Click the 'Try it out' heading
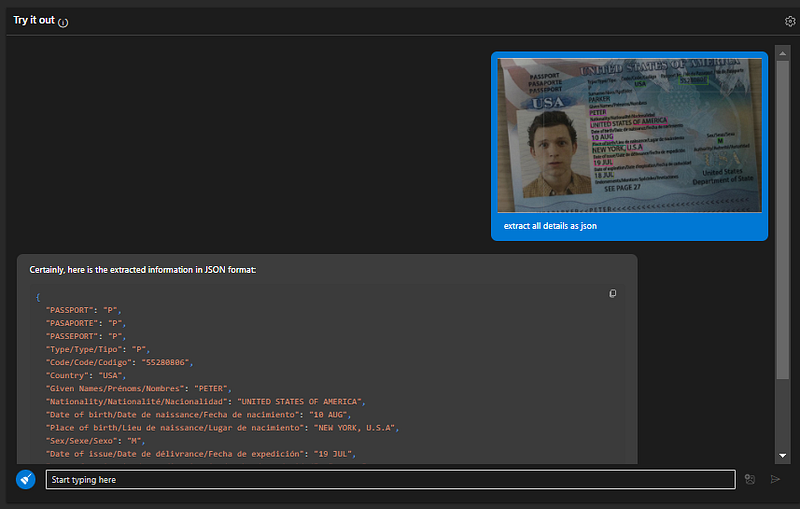The width and height of the screenshot is (800, 509). tap(33, 21)
